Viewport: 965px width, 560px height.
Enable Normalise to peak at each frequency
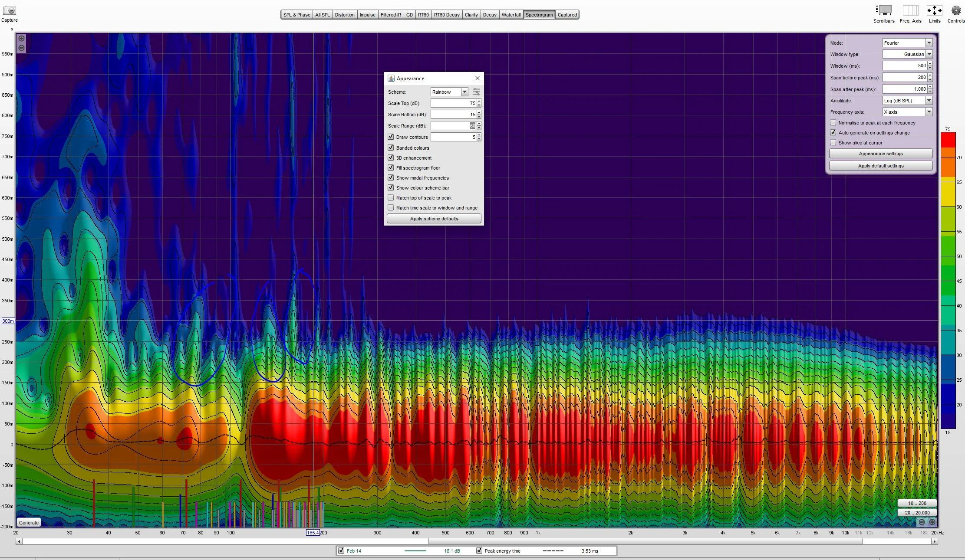[833, 123]
